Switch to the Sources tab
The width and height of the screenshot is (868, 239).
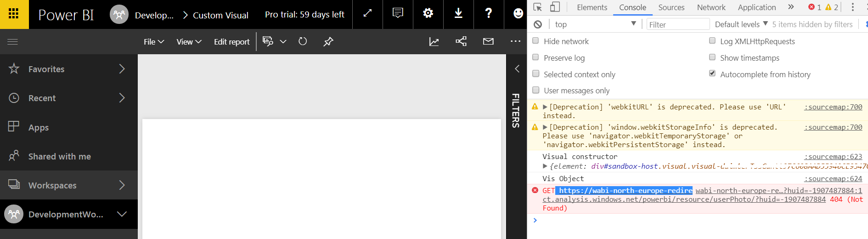[x=671, y=7]
